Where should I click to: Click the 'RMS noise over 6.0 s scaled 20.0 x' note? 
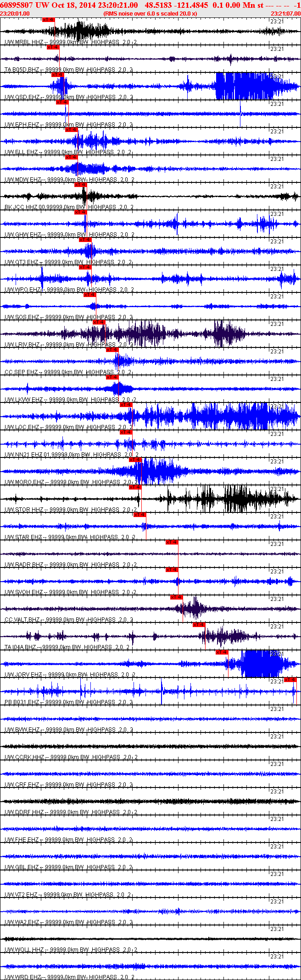(150, 13)
